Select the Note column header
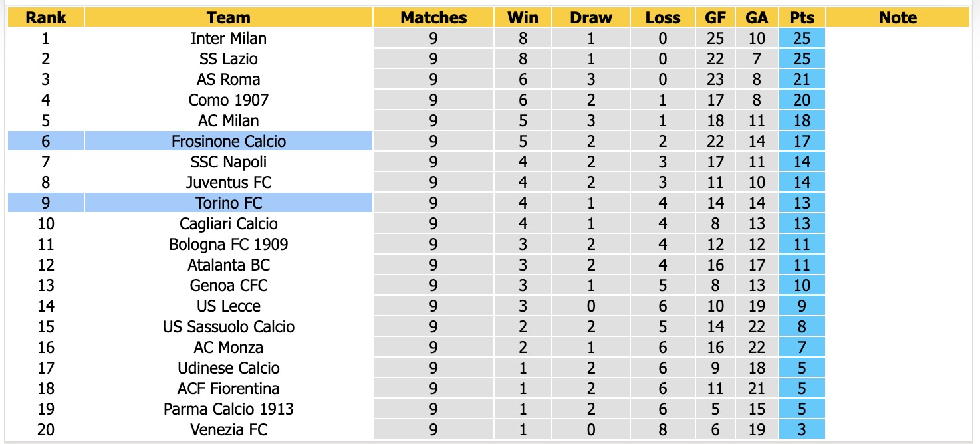Screen dimensions: 980x444 [x=898, y=18]
